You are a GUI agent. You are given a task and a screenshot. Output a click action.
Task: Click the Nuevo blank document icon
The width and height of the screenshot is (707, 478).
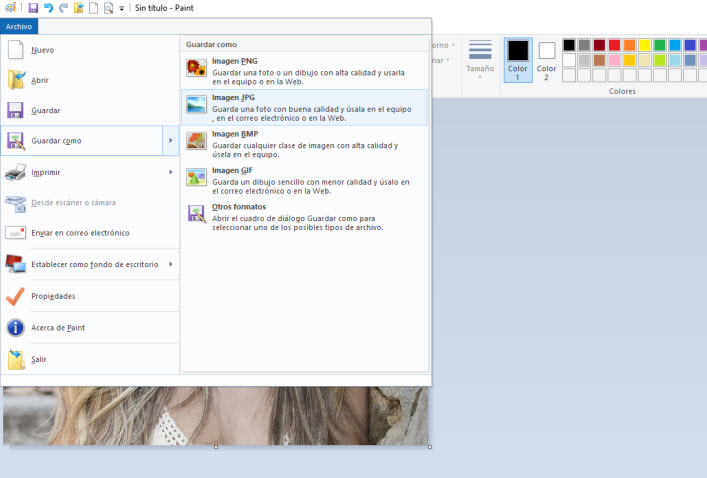[x=15, y=50]
